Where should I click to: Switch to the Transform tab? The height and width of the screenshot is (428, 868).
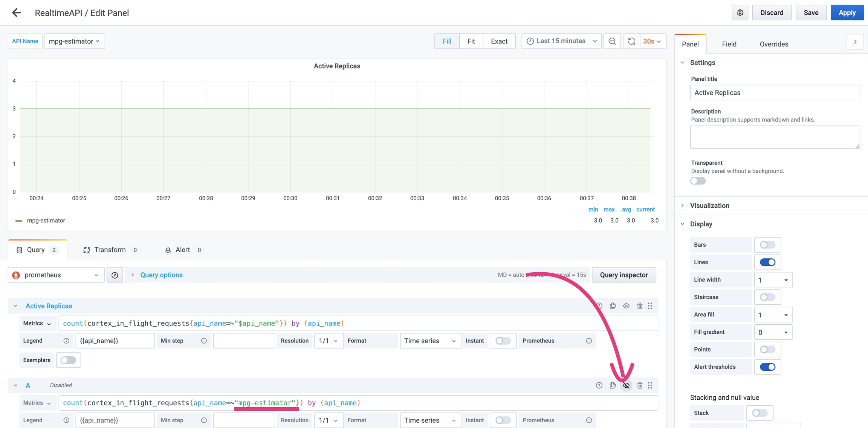pyautogui.click(x=110, y=250)
